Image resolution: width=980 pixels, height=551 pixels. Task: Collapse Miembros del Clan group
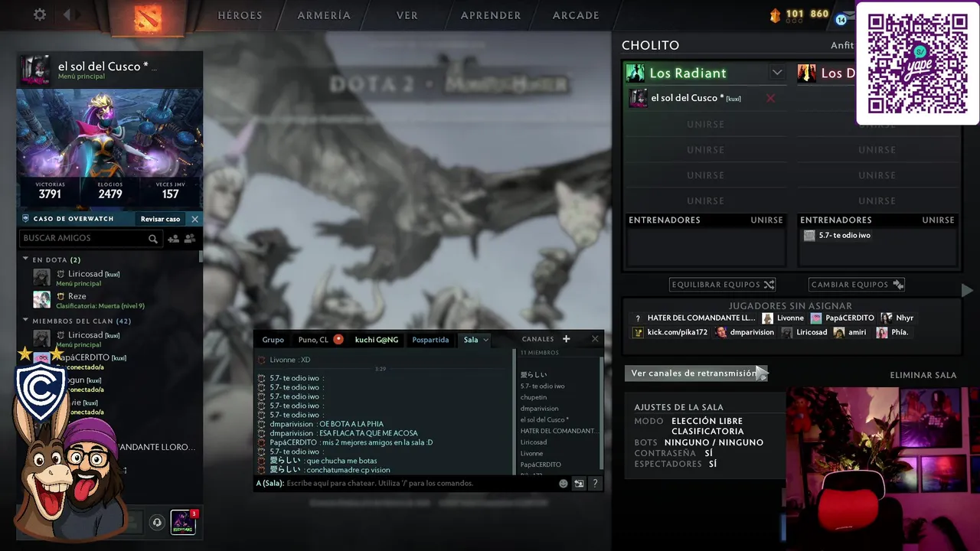25,321
